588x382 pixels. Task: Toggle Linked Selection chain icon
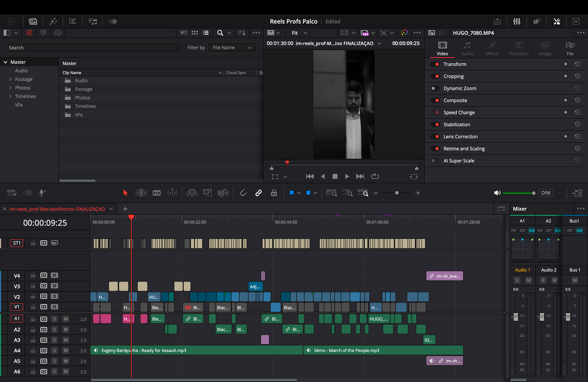pyautogui.click(x=258, y=193)
